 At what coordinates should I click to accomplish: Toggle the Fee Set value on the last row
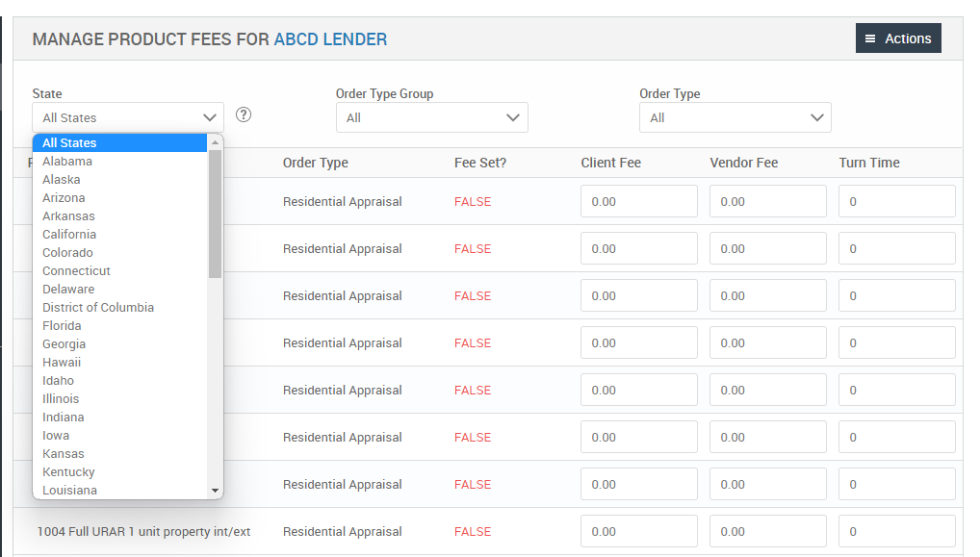472,531
